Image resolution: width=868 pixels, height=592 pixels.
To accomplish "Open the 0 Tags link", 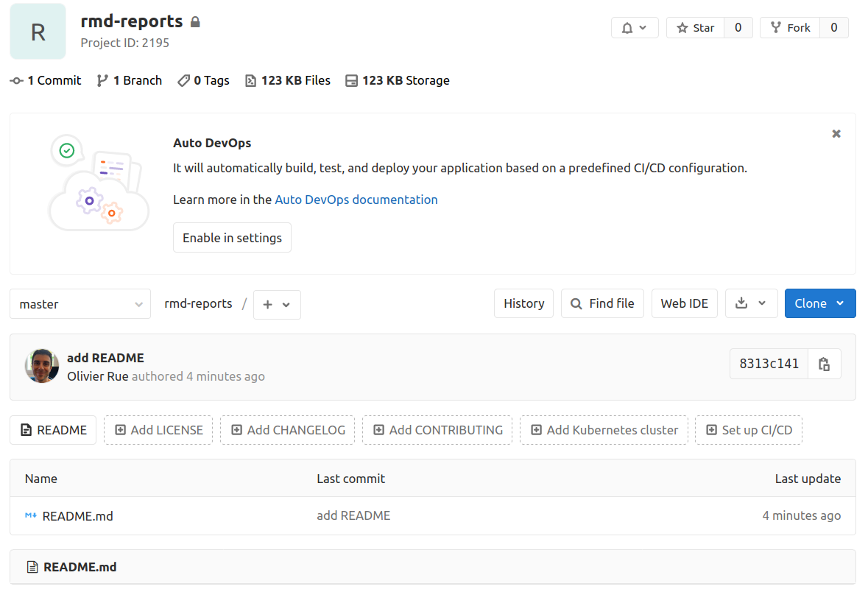I will (204, 80).
